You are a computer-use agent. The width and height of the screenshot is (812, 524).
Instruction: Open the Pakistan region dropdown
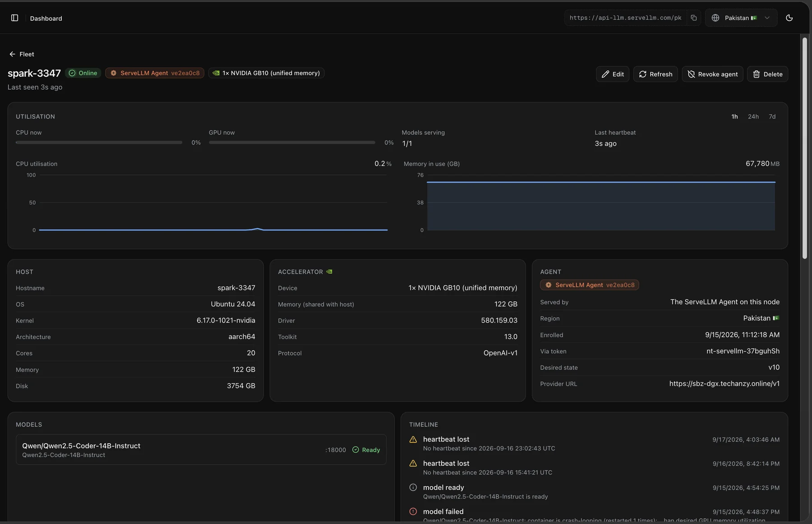(741, 18)
